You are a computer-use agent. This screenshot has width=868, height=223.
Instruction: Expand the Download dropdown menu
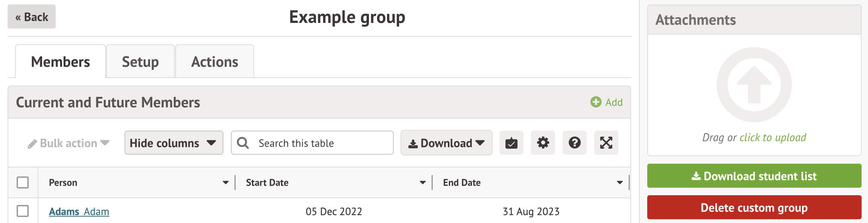[x=446, y=143]
